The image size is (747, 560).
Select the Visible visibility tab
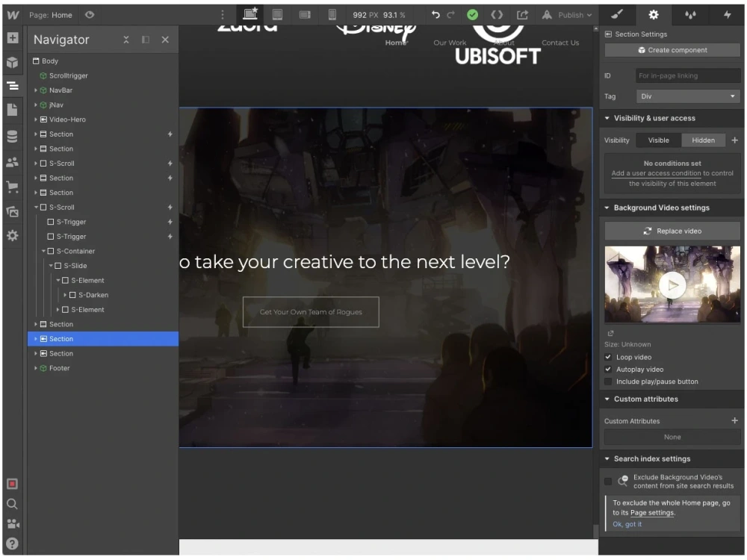tap(658, 140)
